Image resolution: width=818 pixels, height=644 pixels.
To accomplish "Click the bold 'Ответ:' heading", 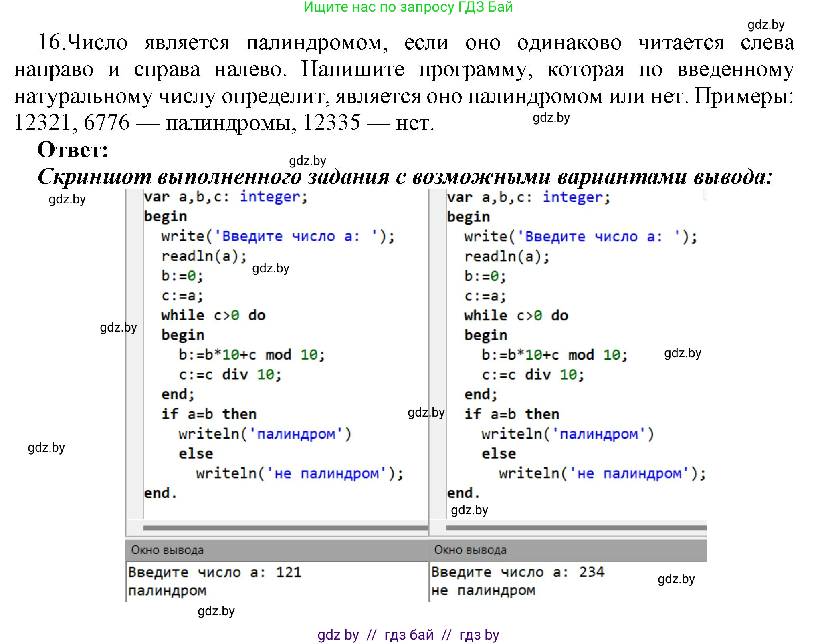I will pos(73,150).
